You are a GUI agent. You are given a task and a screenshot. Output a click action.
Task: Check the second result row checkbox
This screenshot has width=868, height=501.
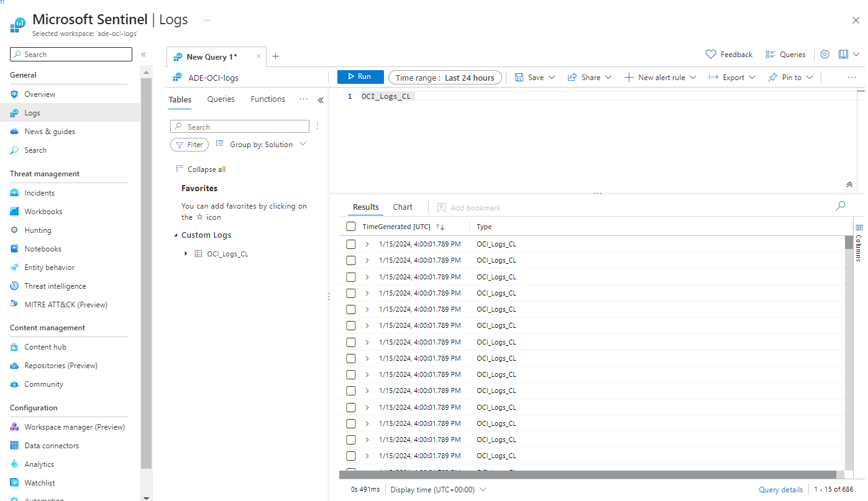click(351, 260)
